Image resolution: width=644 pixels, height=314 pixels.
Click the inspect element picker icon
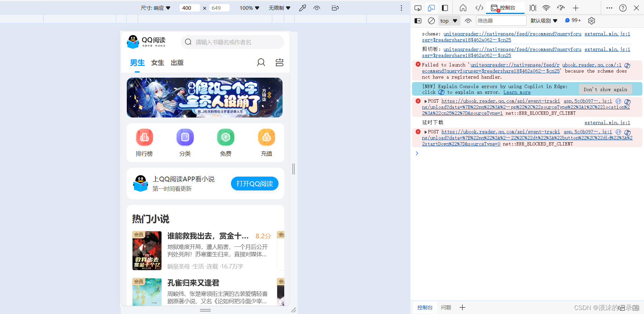[418, 8]
